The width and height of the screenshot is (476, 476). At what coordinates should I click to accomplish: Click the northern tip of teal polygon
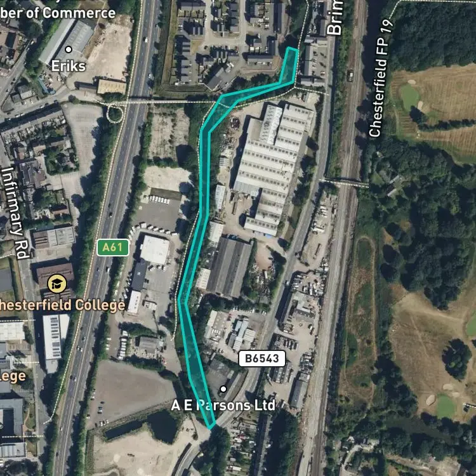(293, 50)
